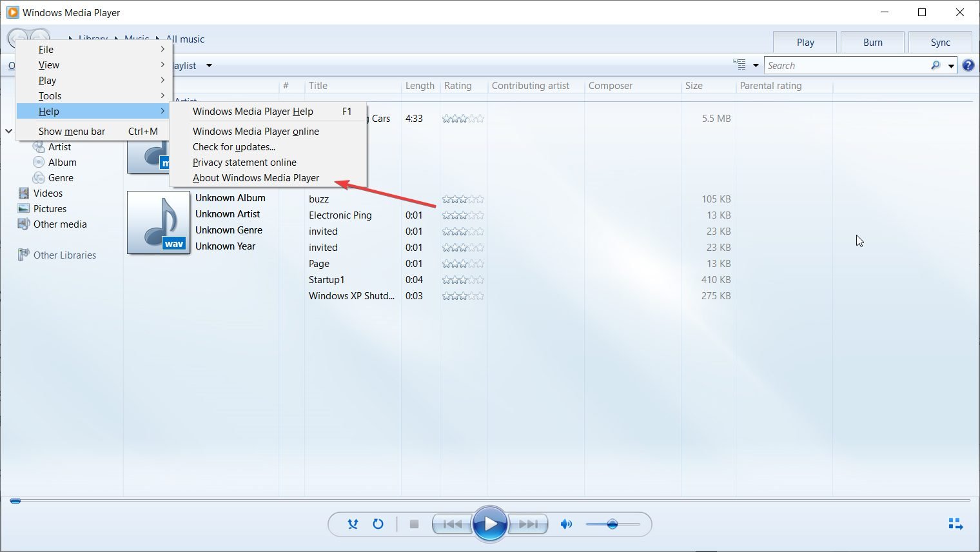
Task: Toggle shuffle mode
Action: click(353, 524)
